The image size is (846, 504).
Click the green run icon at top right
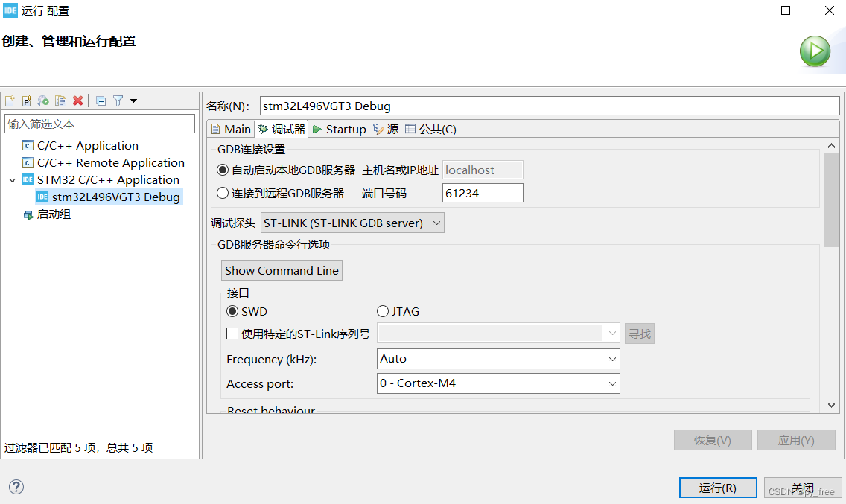(x=815, y=51)
